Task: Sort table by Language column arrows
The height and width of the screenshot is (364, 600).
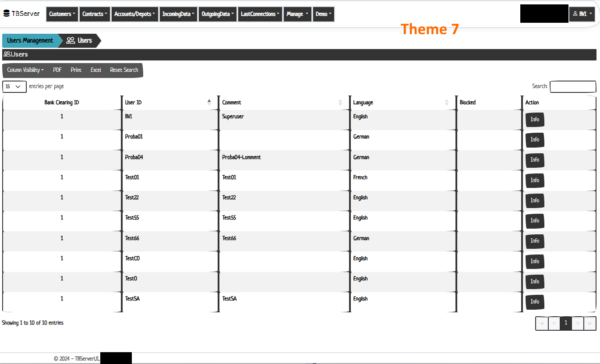Action: point(447,102)
